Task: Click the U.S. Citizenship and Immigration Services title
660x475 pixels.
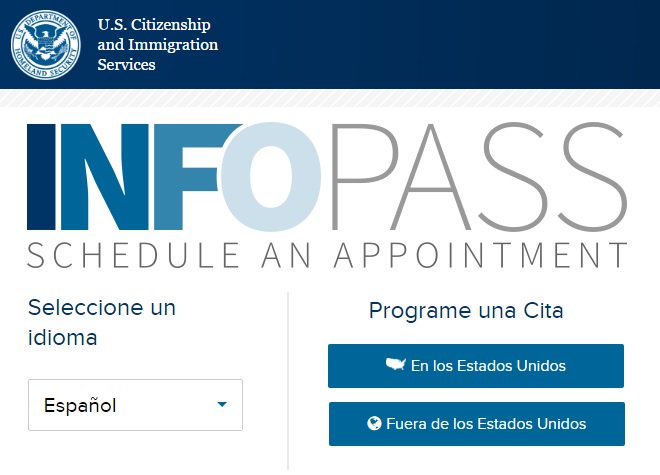Action: tap(158, 45)
